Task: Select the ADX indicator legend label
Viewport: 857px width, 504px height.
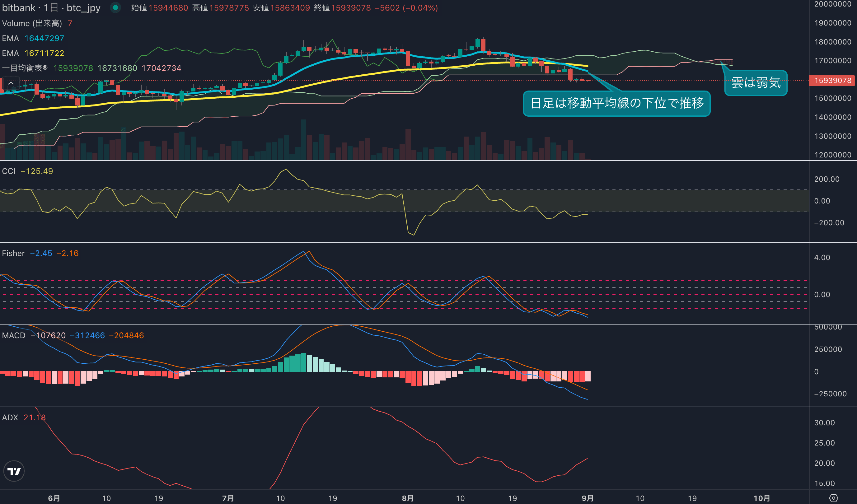Action: click(10, 417)
